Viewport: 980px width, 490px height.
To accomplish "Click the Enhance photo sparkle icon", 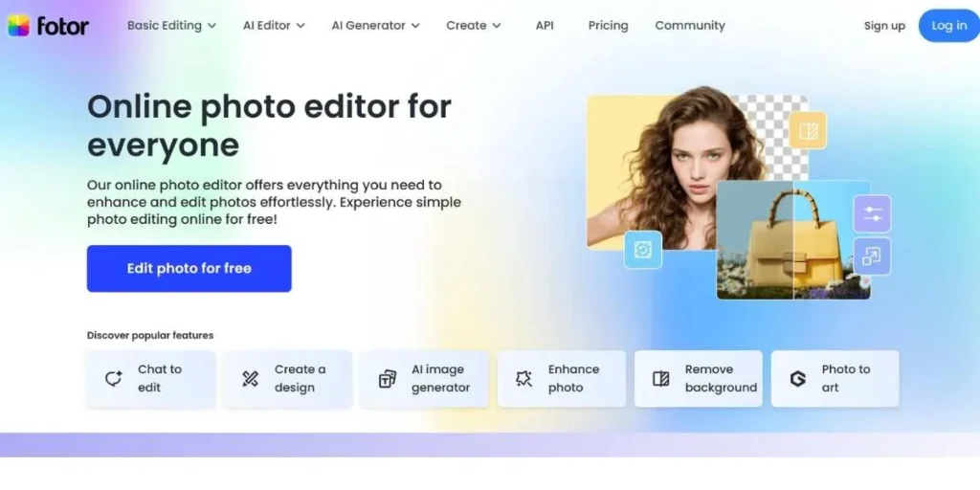I will (523, 379).
